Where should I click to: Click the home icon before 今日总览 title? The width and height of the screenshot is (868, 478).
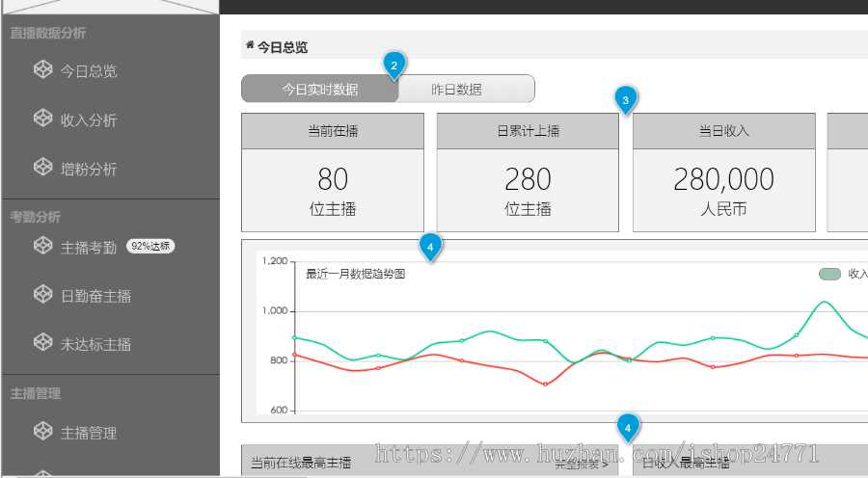pyautogui.click(x=250, y=44)
